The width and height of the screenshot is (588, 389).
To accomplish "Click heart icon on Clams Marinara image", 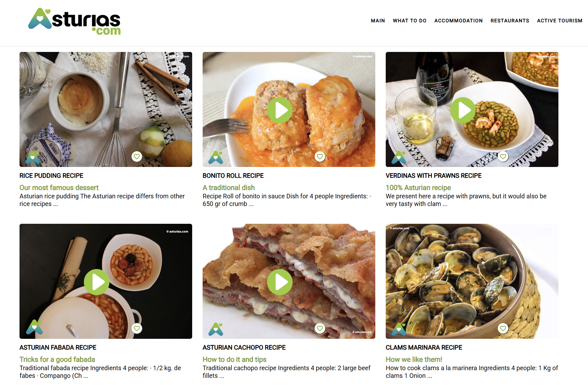I will click(x=503, y=328).
